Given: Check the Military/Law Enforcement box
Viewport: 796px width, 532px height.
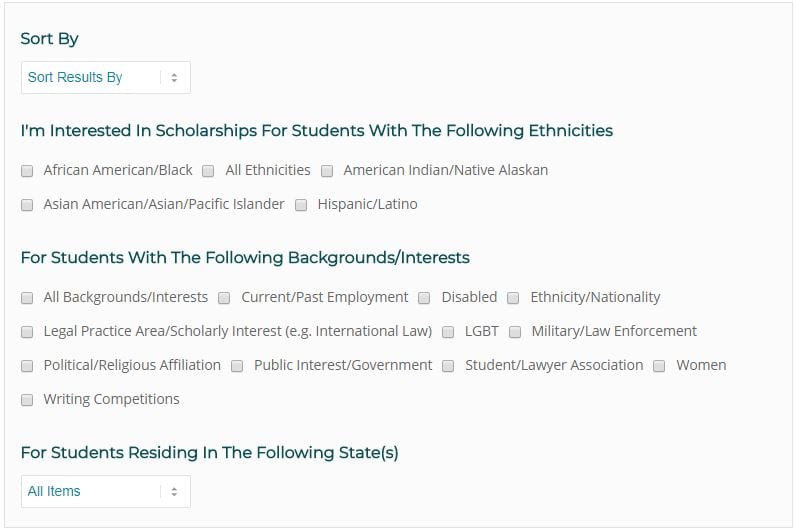Looking at the screenshot, I should [x=515, y=332].
